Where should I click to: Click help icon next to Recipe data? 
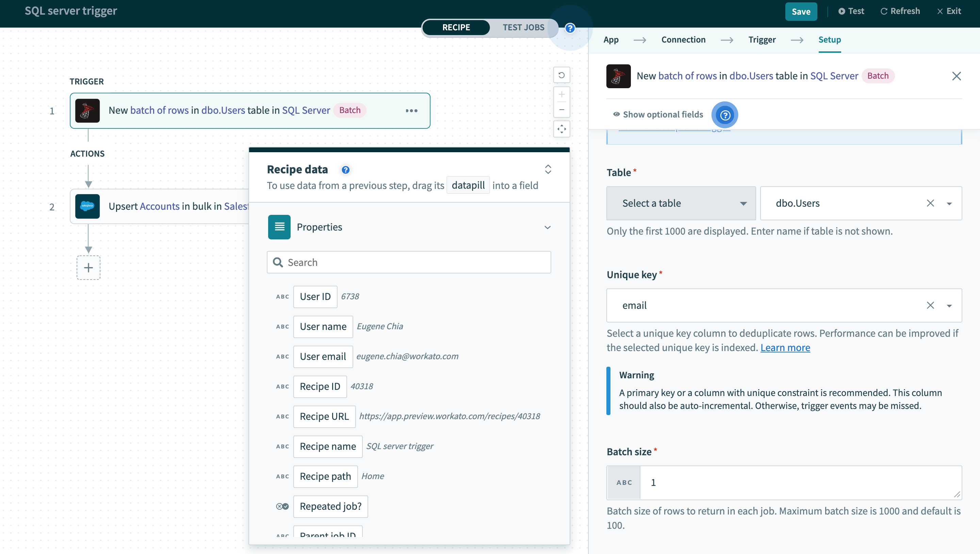[x=345, y=170]
